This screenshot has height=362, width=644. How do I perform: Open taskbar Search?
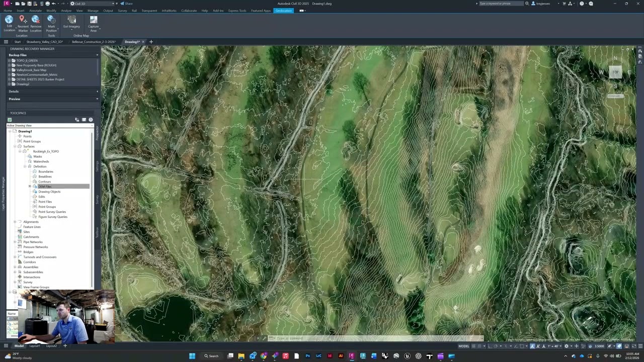[211, 356]
